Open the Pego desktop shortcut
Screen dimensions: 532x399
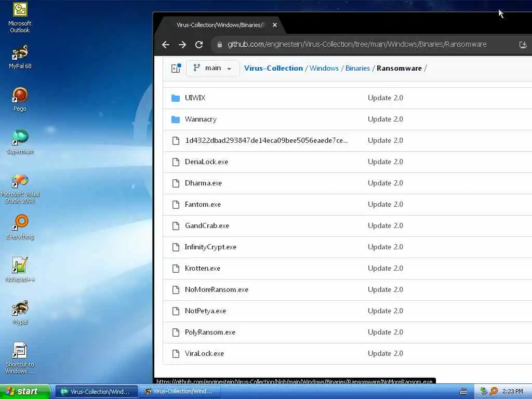coord(20,99)
